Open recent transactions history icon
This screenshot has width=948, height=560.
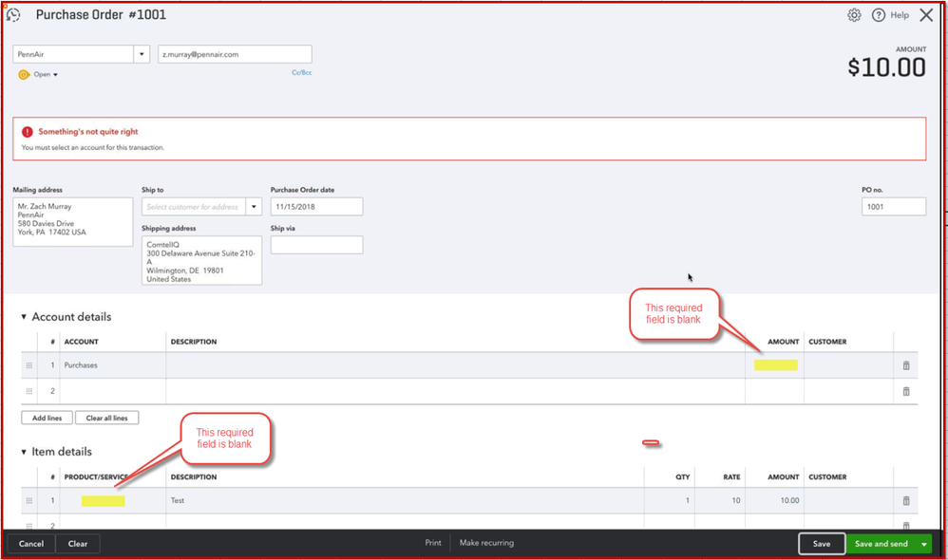(13, 15)
